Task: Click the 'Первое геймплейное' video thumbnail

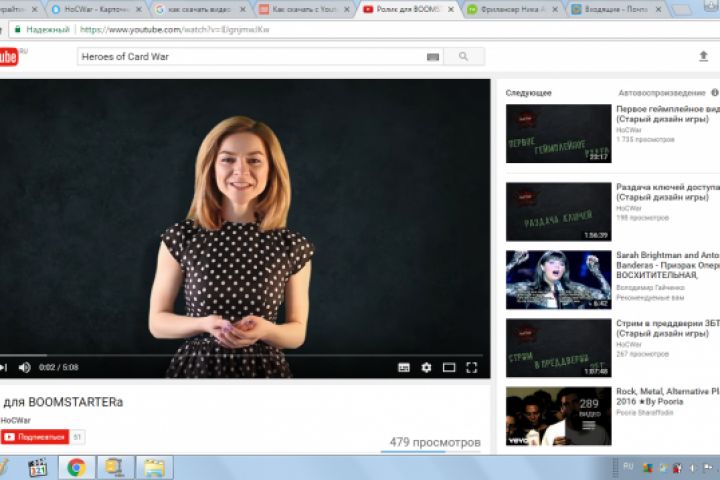Action: point(558,134)
